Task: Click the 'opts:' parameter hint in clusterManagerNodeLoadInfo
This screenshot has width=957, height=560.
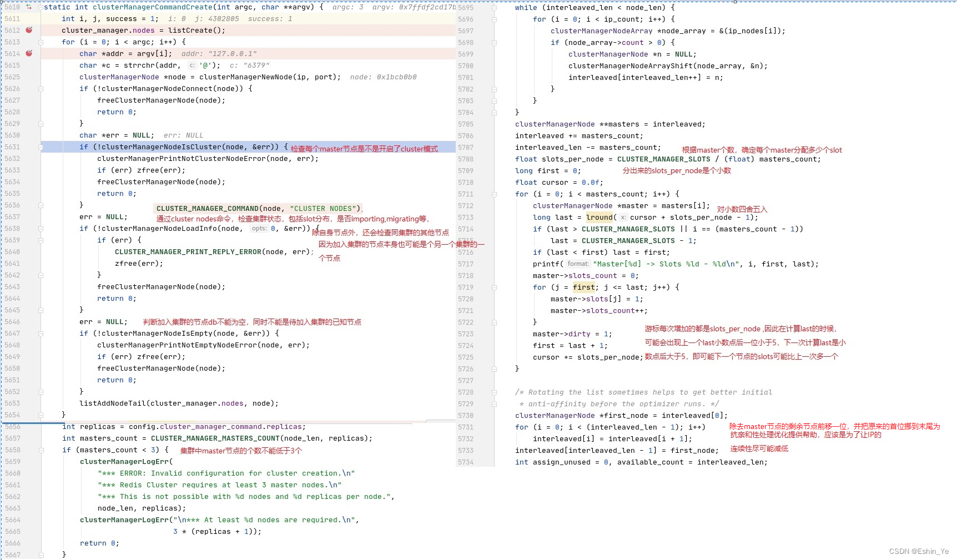Action: (259, 229)
